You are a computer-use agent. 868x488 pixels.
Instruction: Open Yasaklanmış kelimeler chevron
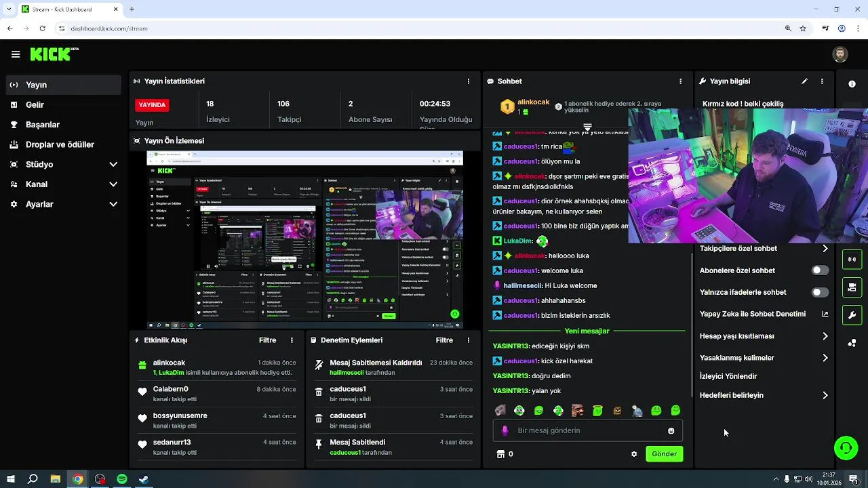click(825, 358)
